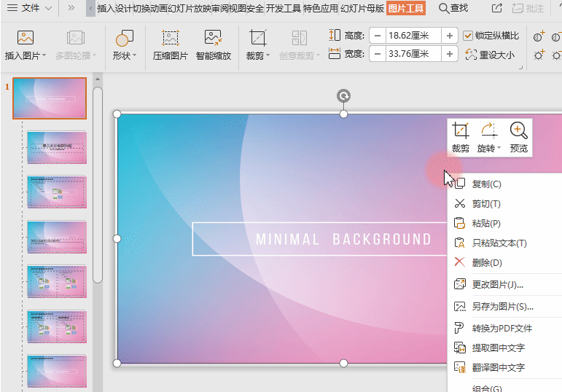Viewport: 562px width, 392px height.
Task: Click the rotate handle above the picture
Action: (343, 95)
